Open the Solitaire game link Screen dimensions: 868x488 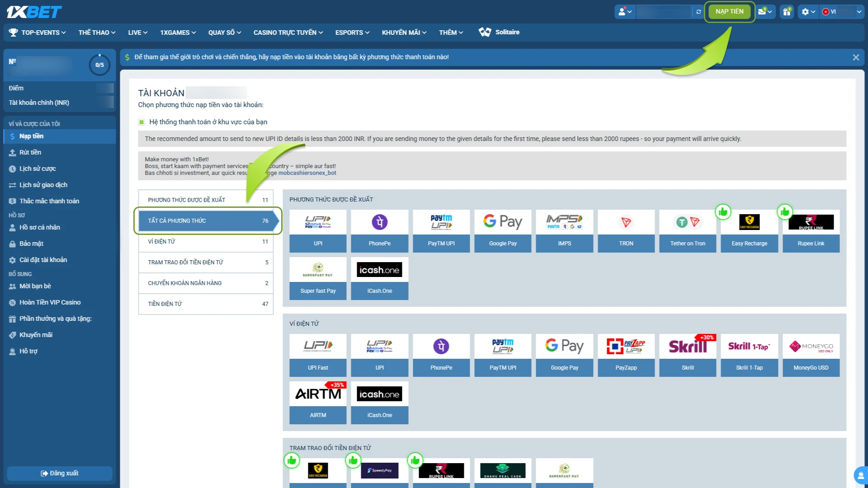(499, 32)
